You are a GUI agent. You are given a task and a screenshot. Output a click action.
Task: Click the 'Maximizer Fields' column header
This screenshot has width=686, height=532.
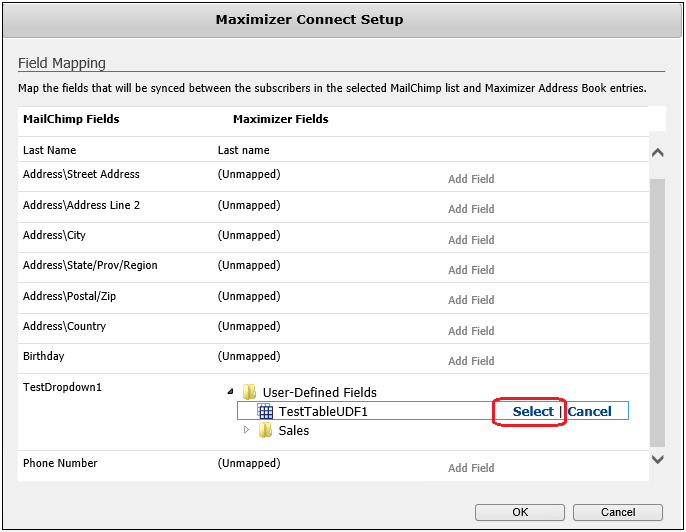pos(280,119)
